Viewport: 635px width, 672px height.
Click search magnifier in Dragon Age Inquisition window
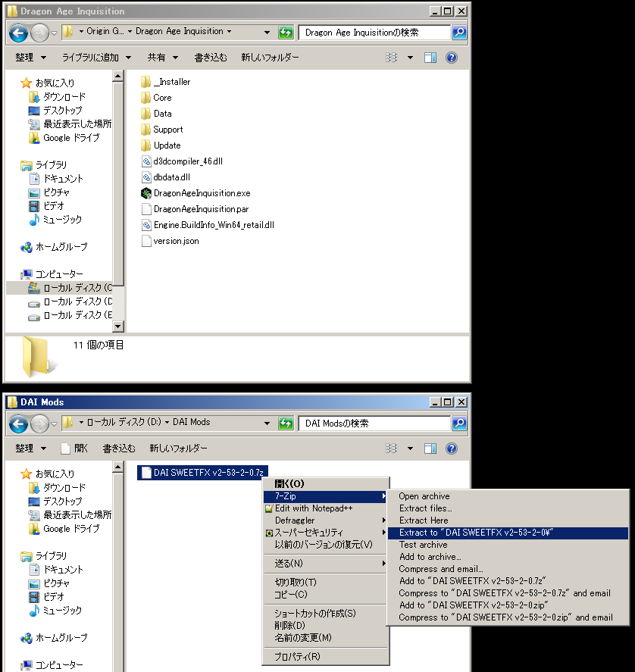click(x=459, y=32)
